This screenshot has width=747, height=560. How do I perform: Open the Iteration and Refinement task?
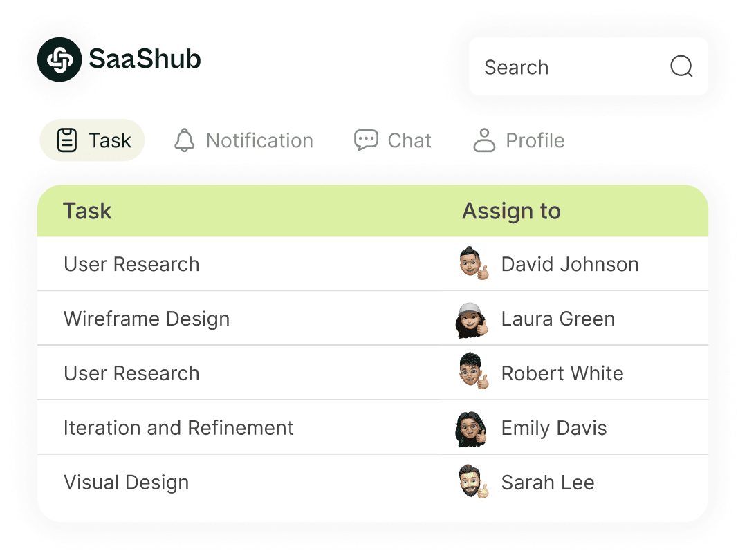point(178,428)
